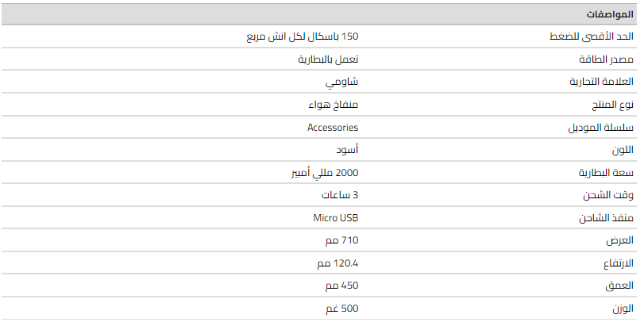Select the مصدر الطاقة label
644x322 pixels.
pos(605,59)
